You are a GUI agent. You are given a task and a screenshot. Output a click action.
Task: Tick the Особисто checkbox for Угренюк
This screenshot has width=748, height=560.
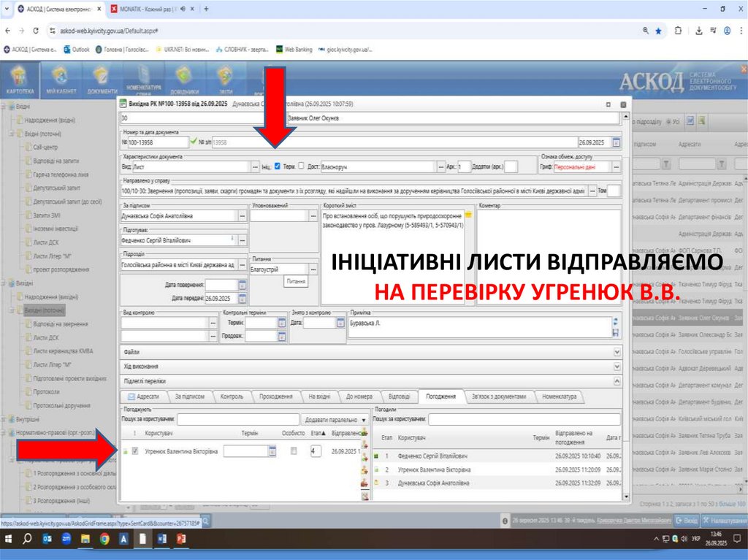click(294, 451)
